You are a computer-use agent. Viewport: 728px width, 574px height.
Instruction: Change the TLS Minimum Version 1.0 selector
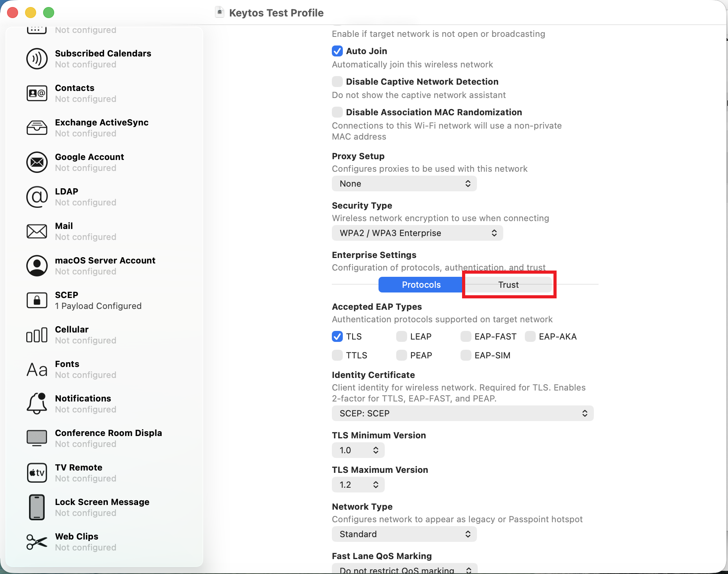click(x=358, y=450)
